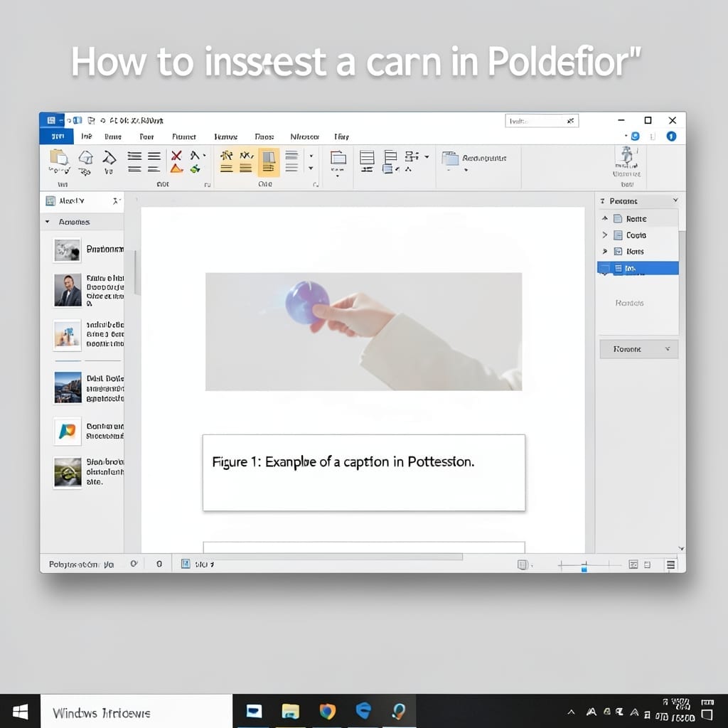Click the green paint icon beside the triangle
Viewport: 728px width, 728px height.
[195, 169]
